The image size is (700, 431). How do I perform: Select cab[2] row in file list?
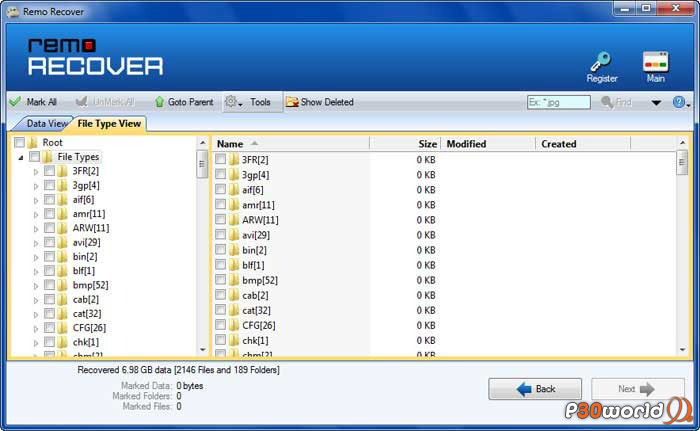(x=325, y=295)
